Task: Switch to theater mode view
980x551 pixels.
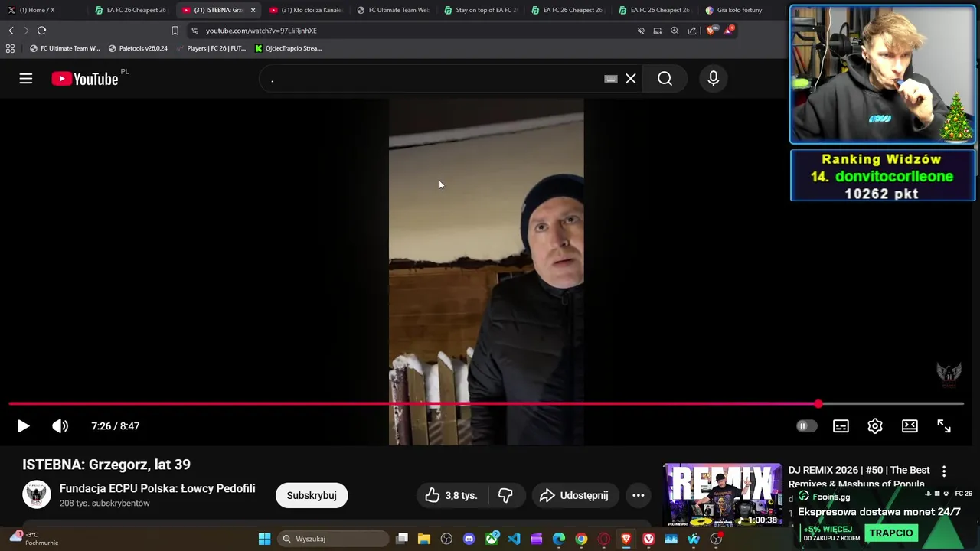Action: pyautogui.click(x=910, y=426)
